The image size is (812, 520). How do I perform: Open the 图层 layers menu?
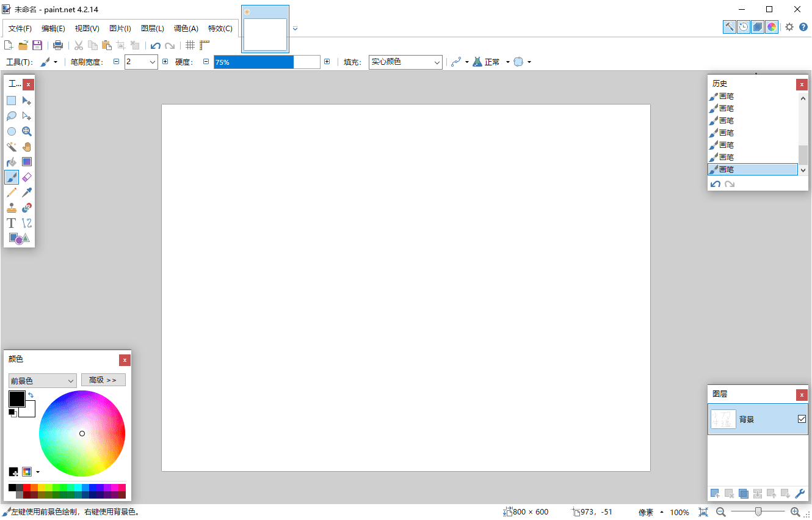[x=152, y=28]
